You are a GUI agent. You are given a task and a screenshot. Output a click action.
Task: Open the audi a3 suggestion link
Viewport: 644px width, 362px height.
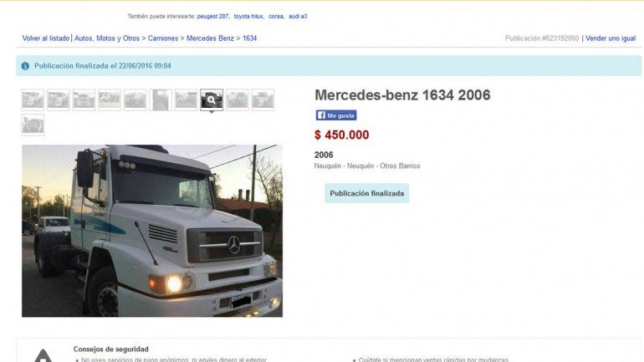click(298, 17)
